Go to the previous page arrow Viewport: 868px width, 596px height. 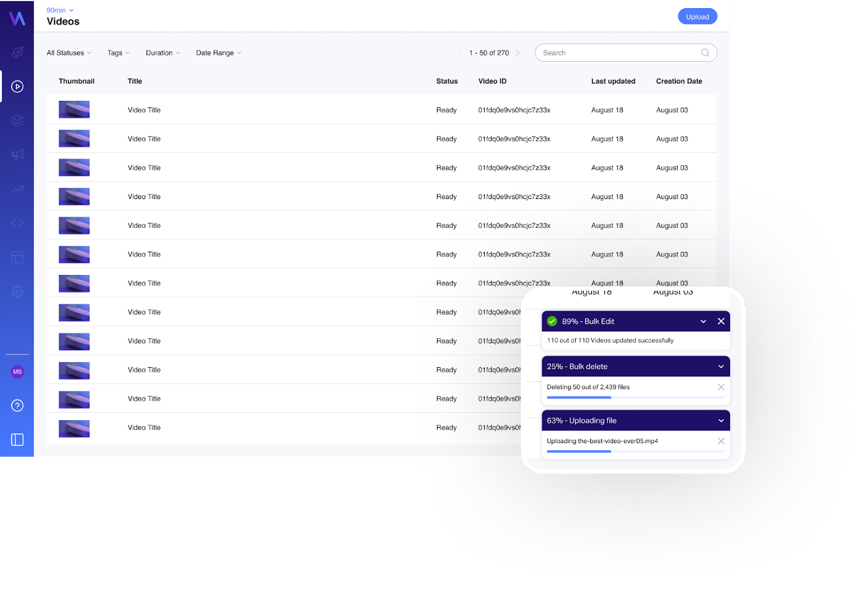click(461, 53)
